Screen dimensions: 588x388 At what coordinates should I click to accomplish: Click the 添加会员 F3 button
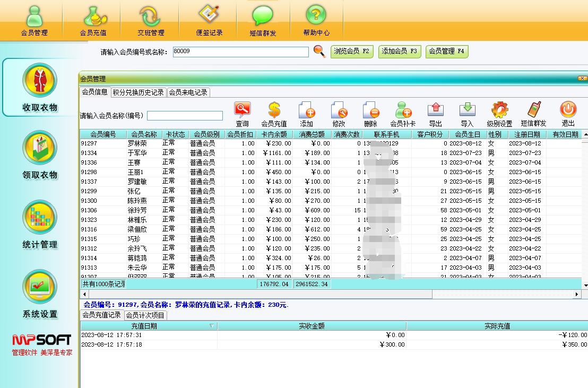click(399, 51)
